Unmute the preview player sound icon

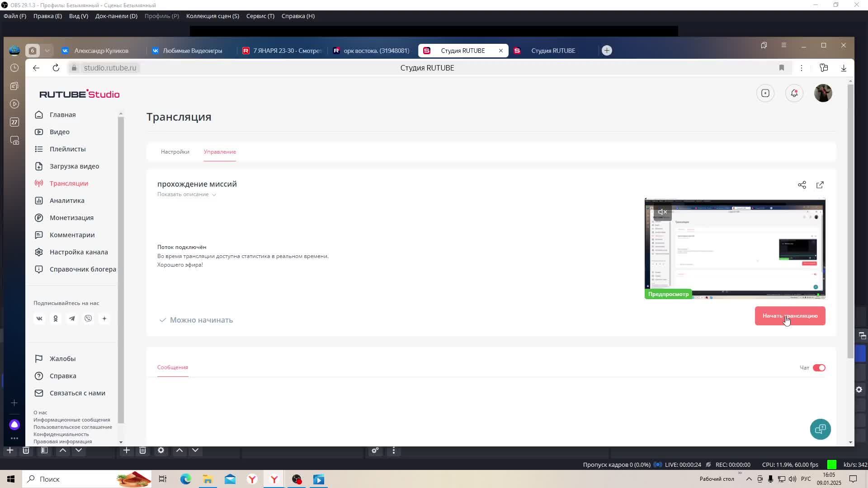(x=663, y=212)
